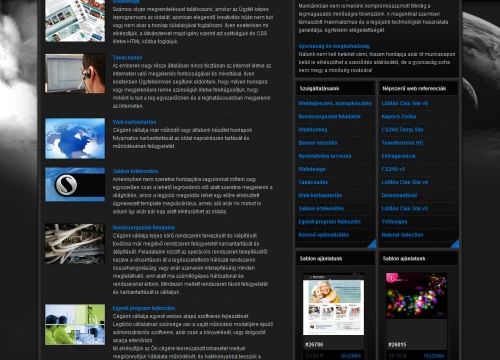Open the TVDesigns reference link
The width and height of the screenshot is (500, 360).
click(x=394, y=222)
